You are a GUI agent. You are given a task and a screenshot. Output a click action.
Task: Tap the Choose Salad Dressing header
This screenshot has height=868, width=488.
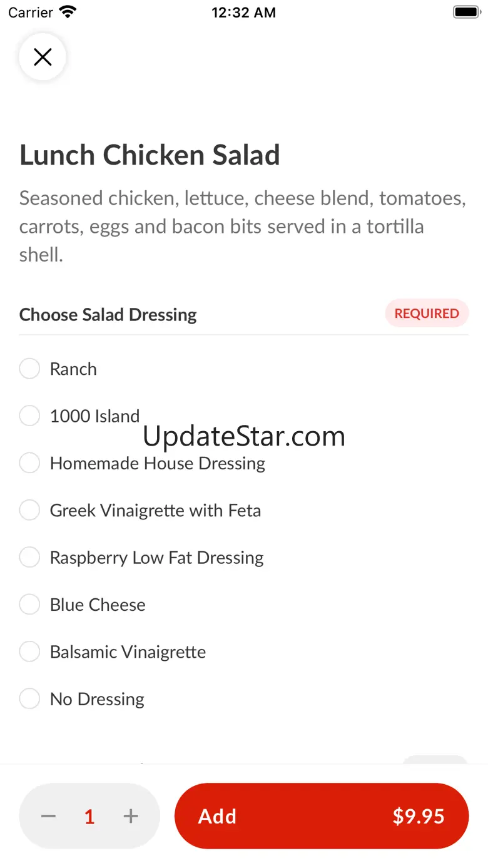(108, 314)
